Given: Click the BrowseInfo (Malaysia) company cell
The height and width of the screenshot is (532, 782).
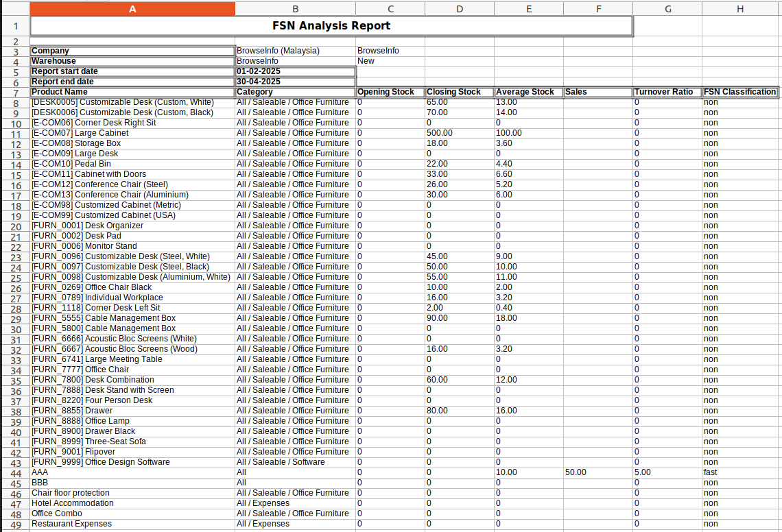Looking at the screenshot, I should 279,51.
